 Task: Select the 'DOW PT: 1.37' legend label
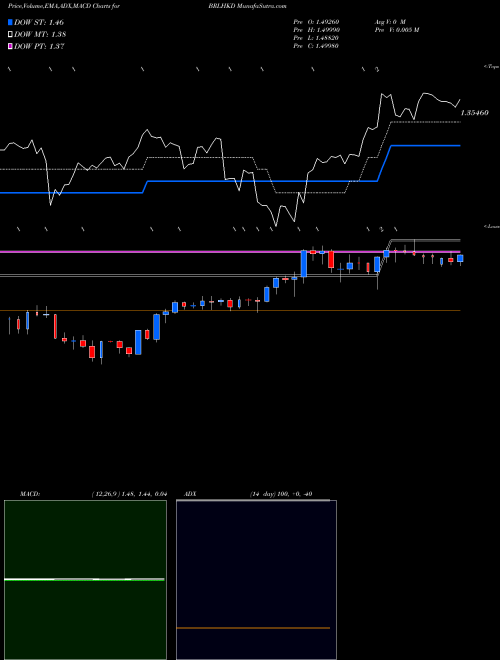39,47
